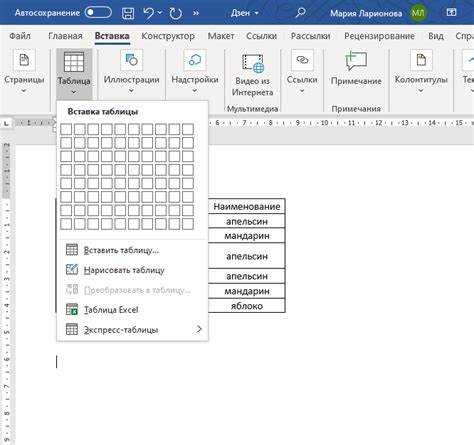Open the Вид tab
Viewport: 474px width, 445px height.
[436, 36]
